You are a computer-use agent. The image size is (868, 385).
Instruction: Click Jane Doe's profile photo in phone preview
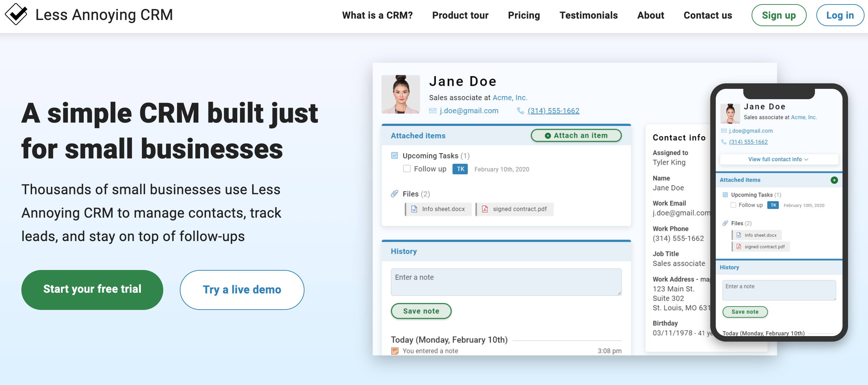(x=730, y=114)
